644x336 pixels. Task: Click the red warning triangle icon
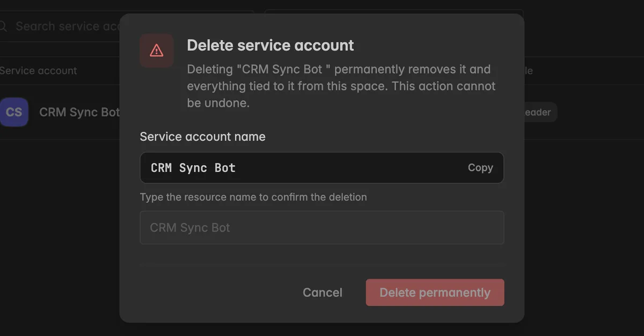coord(156,50)
